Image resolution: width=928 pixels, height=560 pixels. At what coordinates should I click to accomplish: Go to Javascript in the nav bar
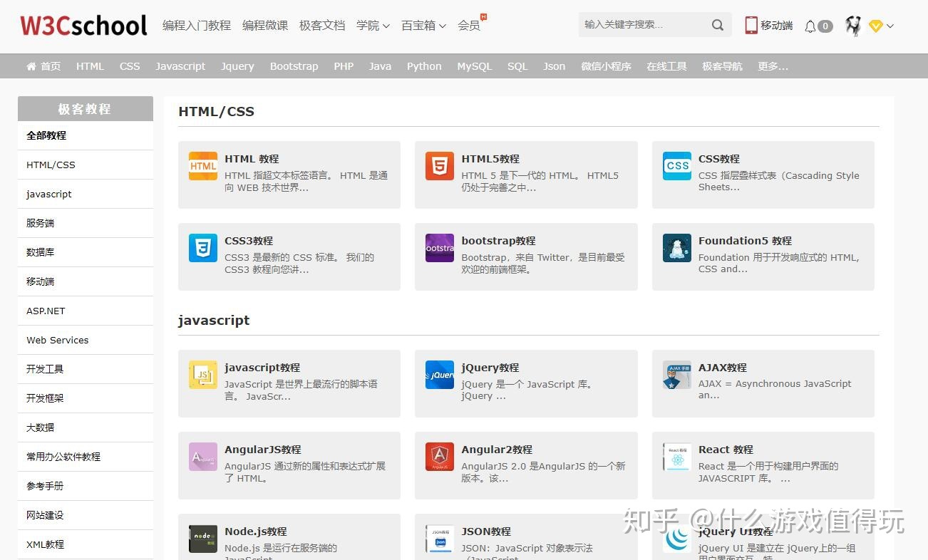pyautogui.click(x=180, y=66)
